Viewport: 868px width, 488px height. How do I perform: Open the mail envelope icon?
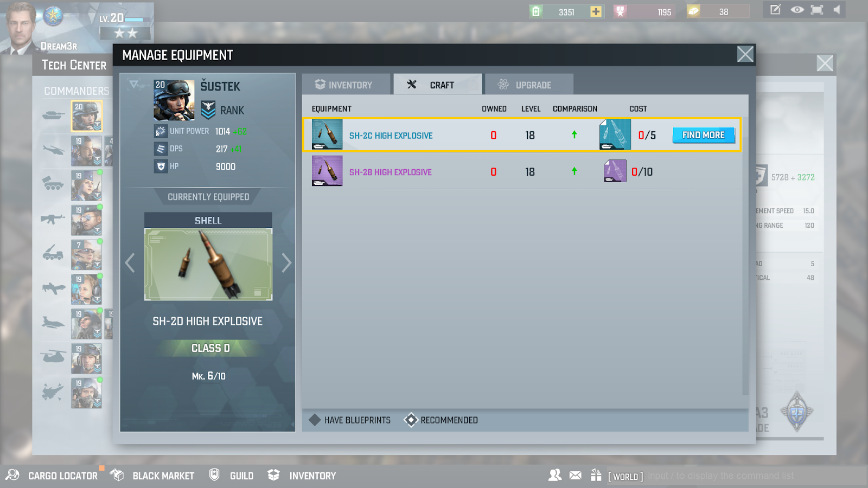coord(576,476)
